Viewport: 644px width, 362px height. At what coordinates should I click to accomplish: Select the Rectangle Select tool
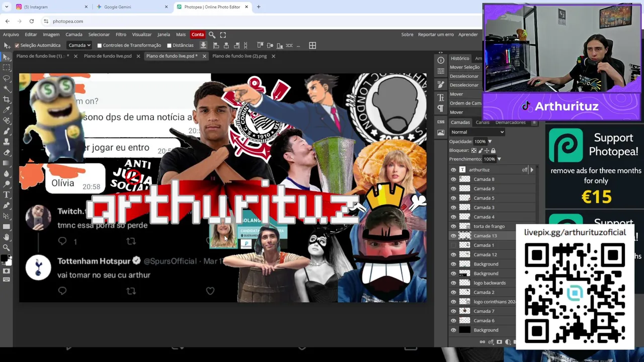tap(7, 67)
